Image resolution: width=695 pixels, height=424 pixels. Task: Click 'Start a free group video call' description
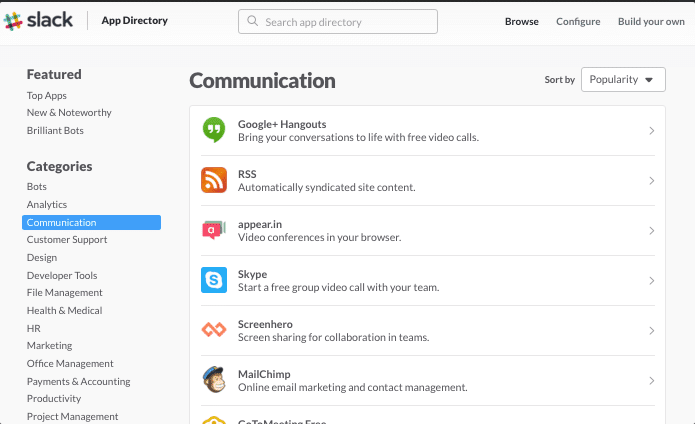pyautogui.click(x=338, y=288)
